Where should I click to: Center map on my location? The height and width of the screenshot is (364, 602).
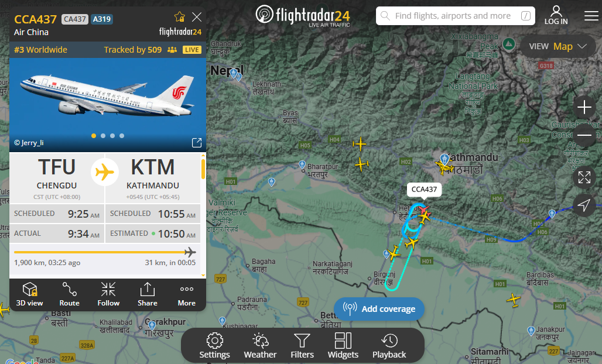click(x=584, y=205)
